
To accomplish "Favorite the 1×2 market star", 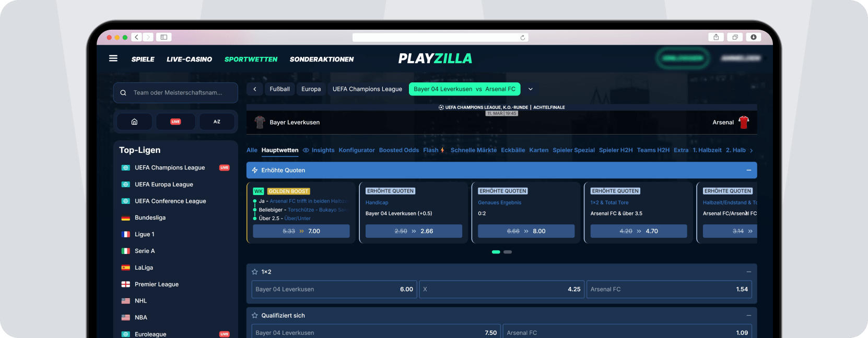I will click(255, 272).
